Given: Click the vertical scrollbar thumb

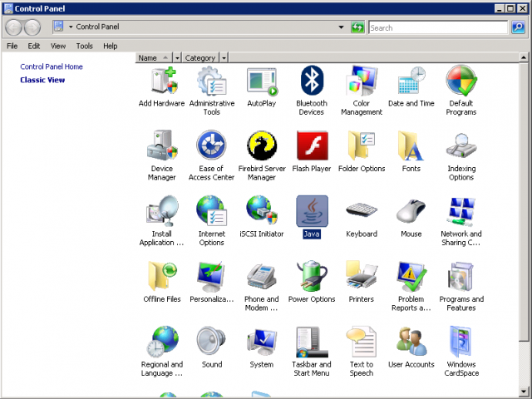Looking at the screenshot, I should 524,202.
